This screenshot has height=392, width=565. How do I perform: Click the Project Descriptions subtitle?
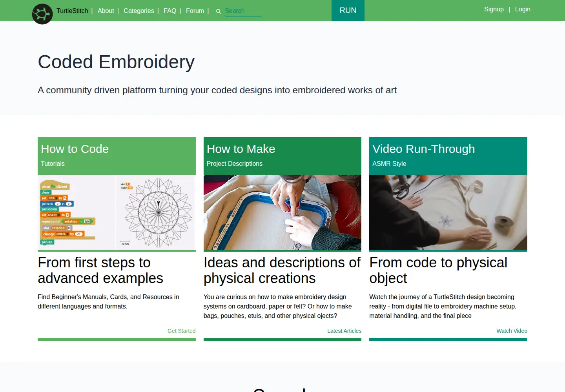click(235, 163)
